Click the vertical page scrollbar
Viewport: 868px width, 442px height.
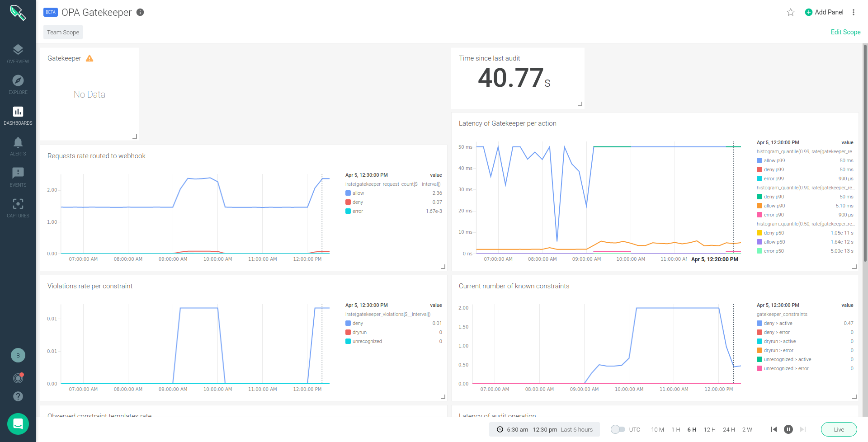865,154
